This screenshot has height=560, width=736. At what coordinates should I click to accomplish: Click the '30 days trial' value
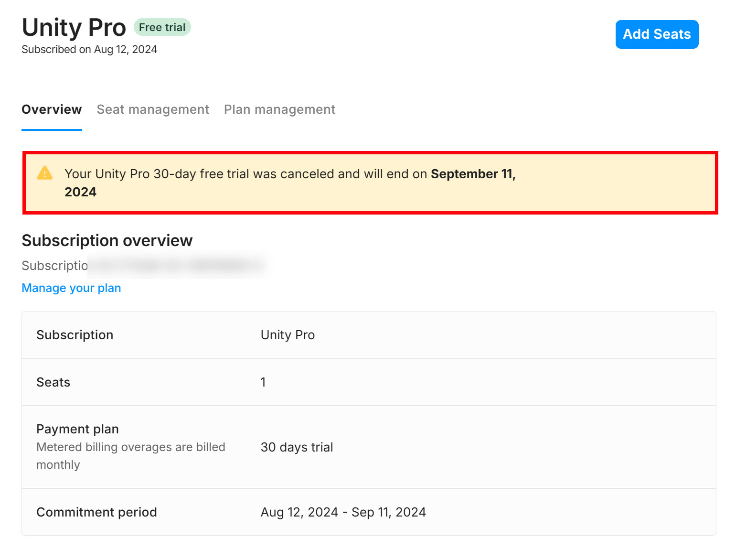point(297,447)
